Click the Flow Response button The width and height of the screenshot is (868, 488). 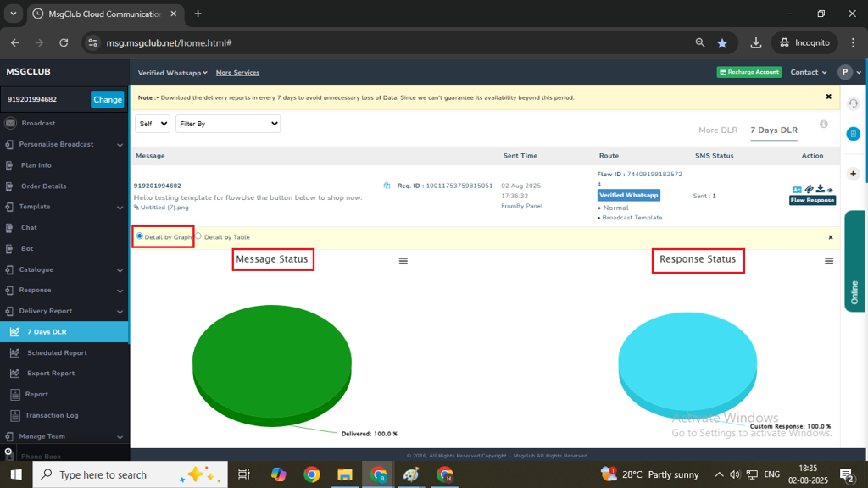pos(812,200)
